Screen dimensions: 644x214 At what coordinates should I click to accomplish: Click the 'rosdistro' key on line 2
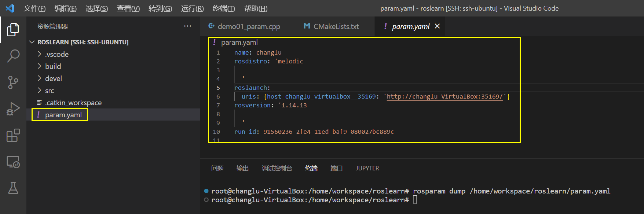(x=250, y=61)
